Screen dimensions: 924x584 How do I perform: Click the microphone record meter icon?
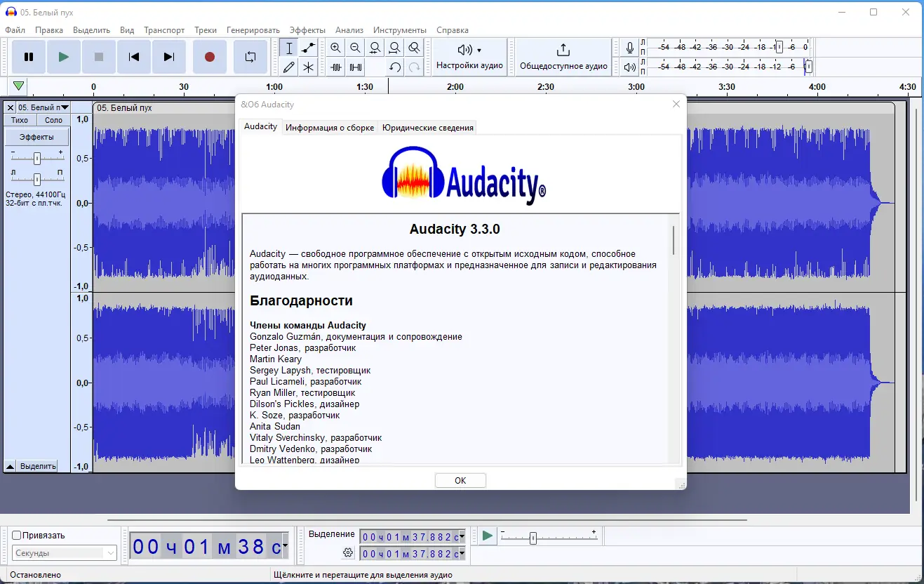630,48
